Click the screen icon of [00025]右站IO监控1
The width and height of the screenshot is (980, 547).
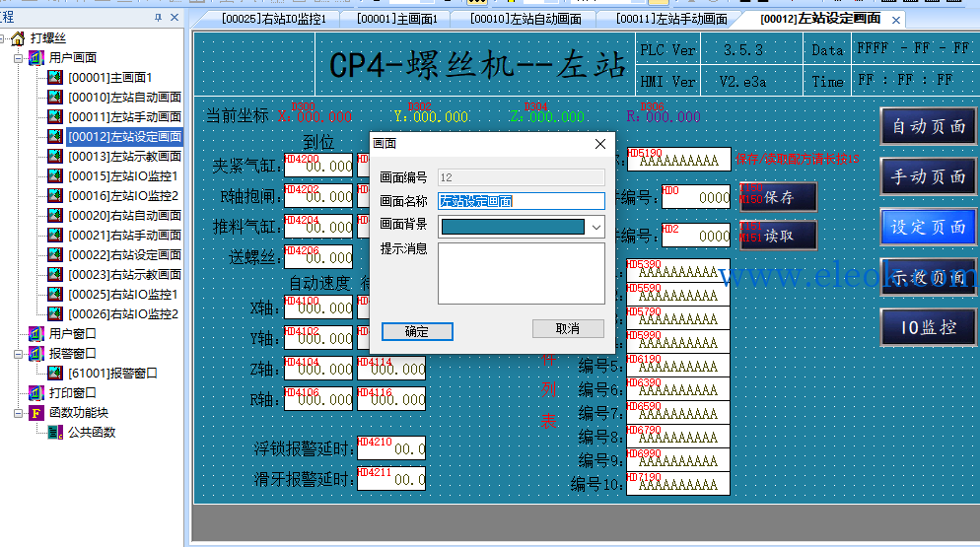pos(55,295)
